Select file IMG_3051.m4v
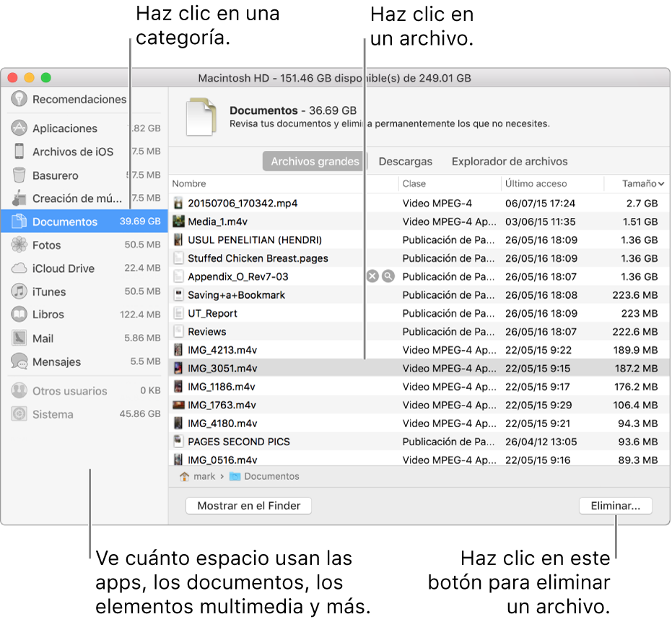 (x=222, y=369)
